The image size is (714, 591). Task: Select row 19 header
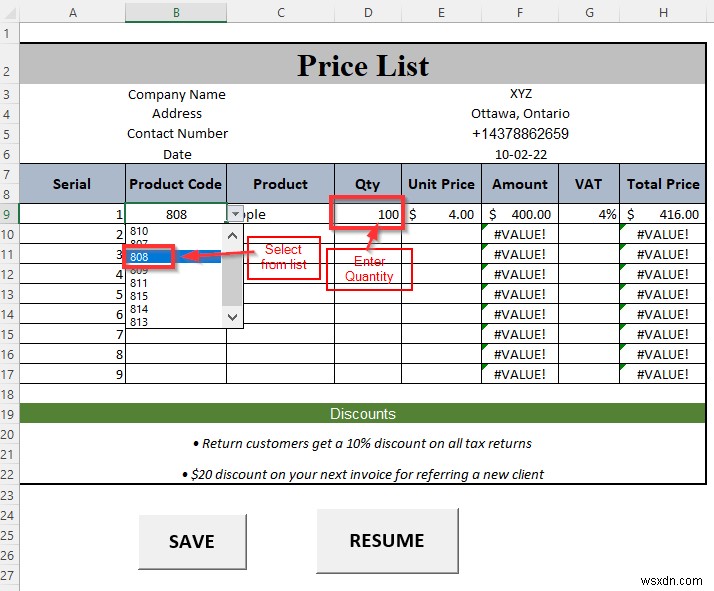click(8, 414)
